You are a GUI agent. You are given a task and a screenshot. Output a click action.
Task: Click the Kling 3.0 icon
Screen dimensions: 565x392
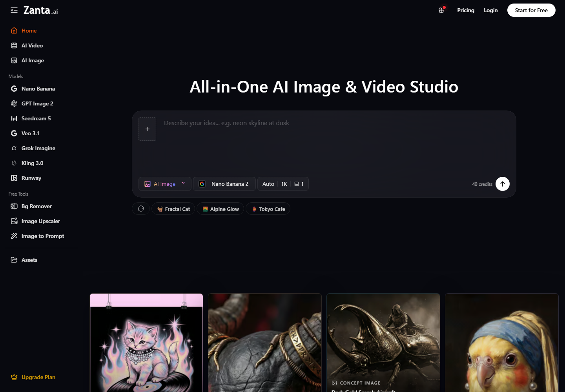pos(14,163)
